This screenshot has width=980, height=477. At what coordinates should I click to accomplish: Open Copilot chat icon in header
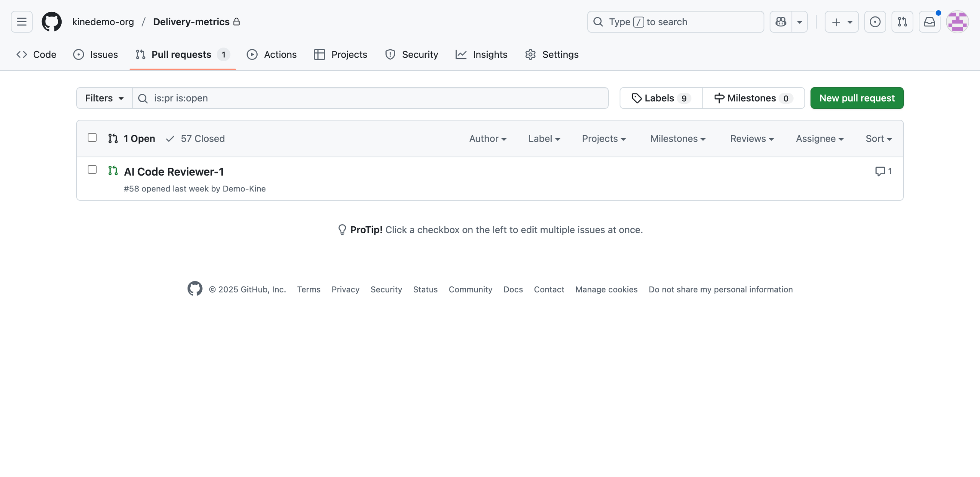781,22
